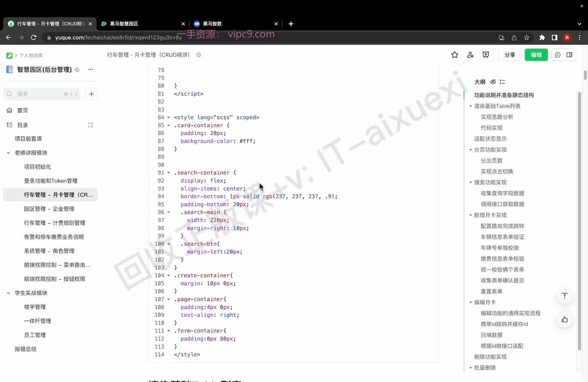Fold the style tag code block

point(169,117)
